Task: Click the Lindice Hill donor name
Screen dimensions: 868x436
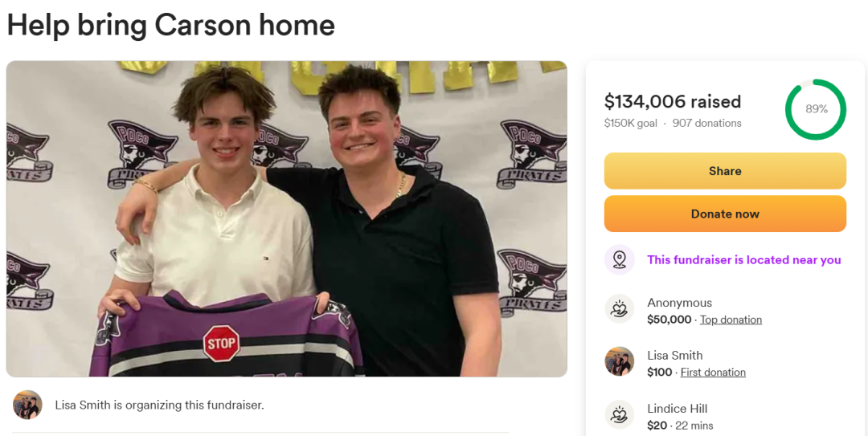Action: click(677, 409)
